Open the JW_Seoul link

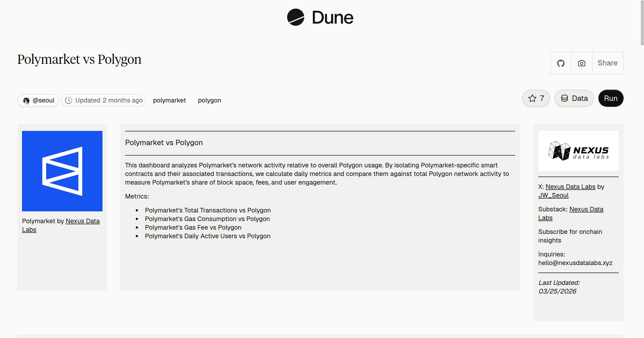tap(553, 195)
